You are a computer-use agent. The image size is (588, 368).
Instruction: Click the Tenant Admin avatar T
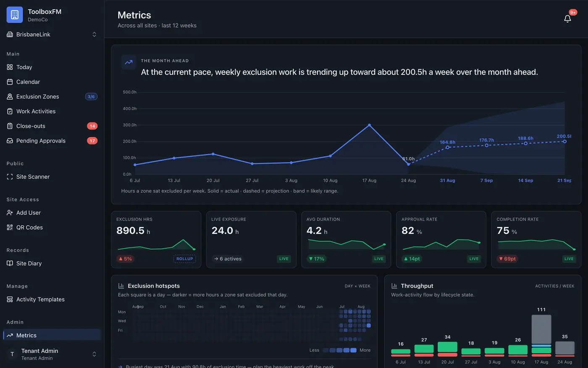[12, 354]
